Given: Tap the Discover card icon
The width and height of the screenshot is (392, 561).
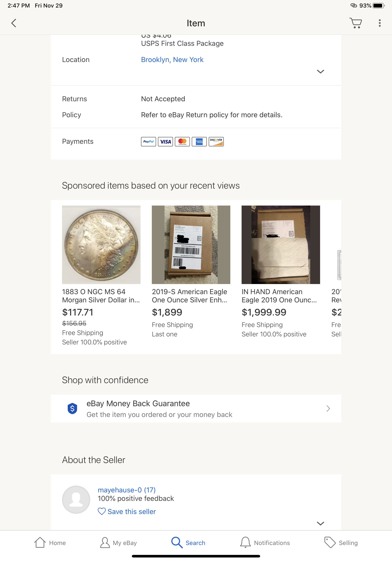Looking at the screenshot, I should tap(216, 141).
